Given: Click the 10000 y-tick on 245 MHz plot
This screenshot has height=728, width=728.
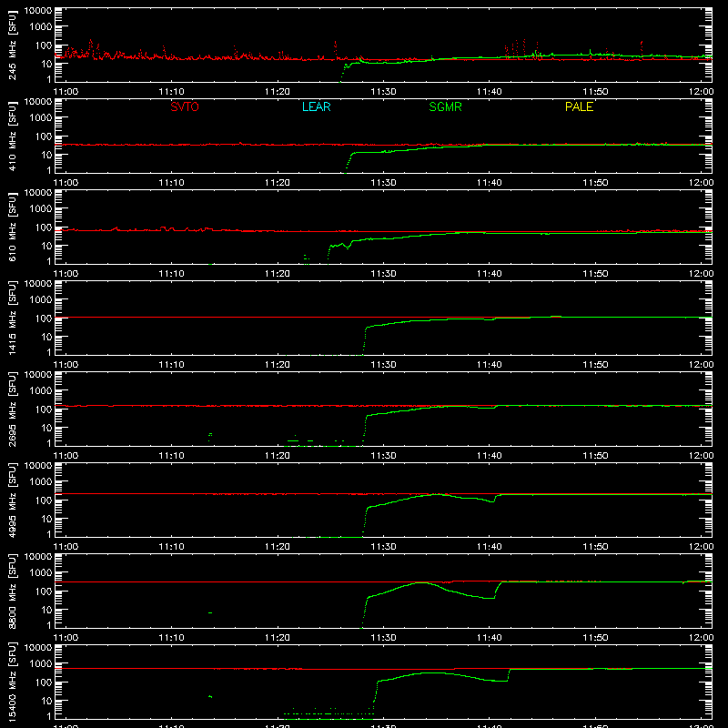Looking at the screenshot, I should click(x=38, y=11).
